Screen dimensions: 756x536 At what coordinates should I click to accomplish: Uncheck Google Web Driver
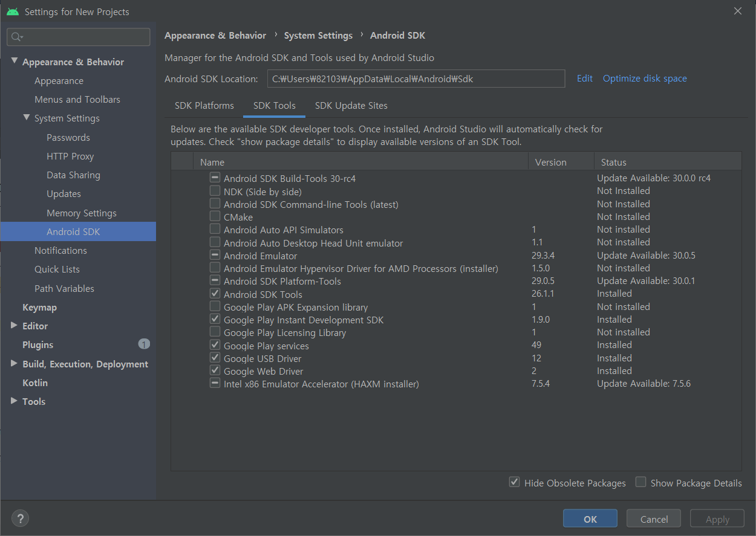[x=215, y=370]
